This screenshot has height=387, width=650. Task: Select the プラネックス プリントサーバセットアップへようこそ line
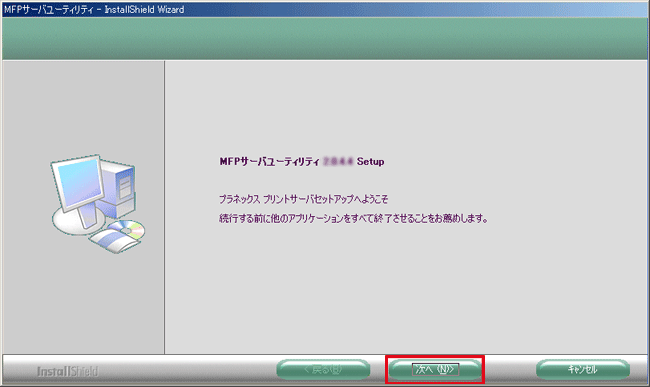pos(303,199)
